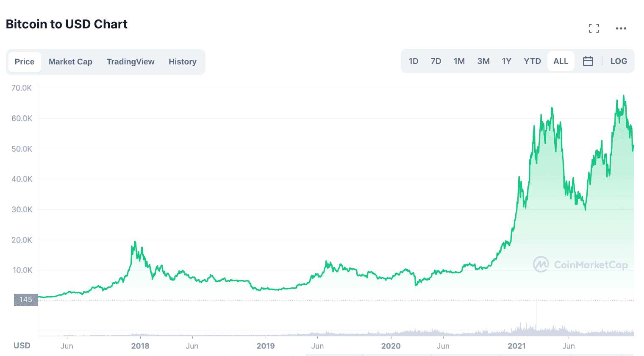Image resolution: width=644 pixels, height=356 pixels.
Task: Choose the 1M time range
Action: coord(459,61)
